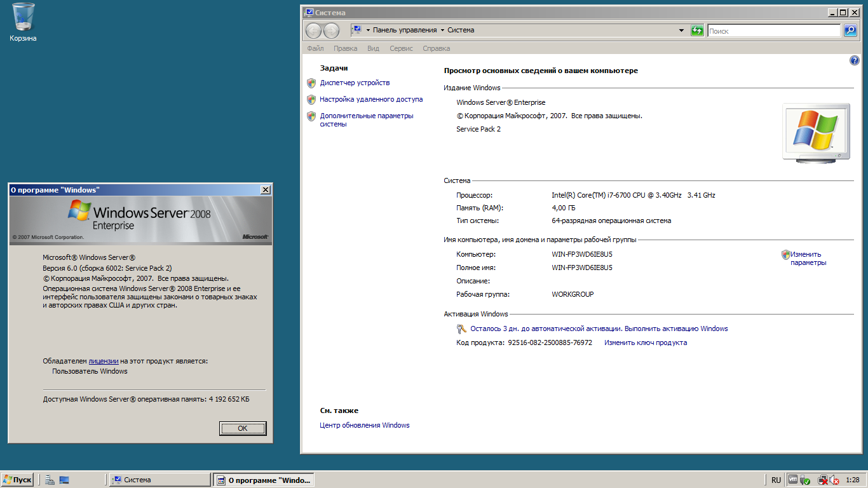Click the computer icon in address bar
This screenshot has height=488, width=868.
point(357,30)
